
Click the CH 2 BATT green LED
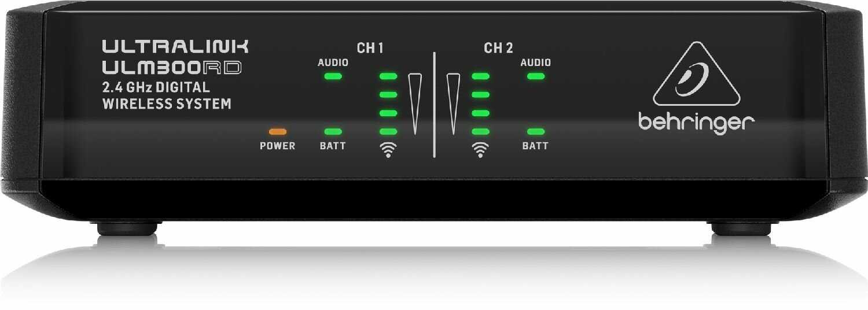point(536,132)
